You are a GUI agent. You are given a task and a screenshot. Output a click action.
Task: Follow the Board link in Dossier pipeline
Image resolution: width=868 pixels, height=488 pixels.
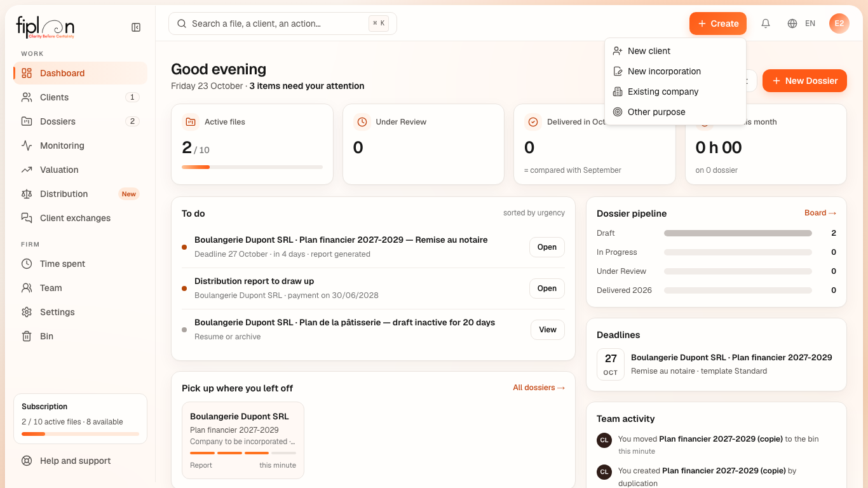[x=820, y=213]
